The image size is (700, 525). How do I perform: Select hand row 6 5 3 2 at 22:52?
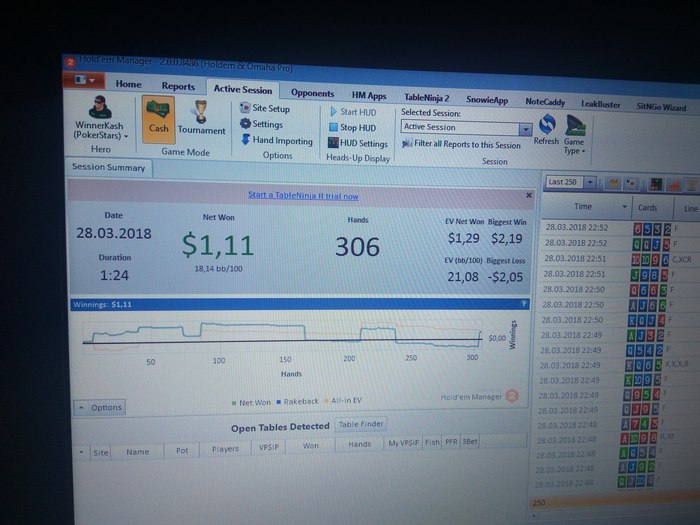pos(621,228)
